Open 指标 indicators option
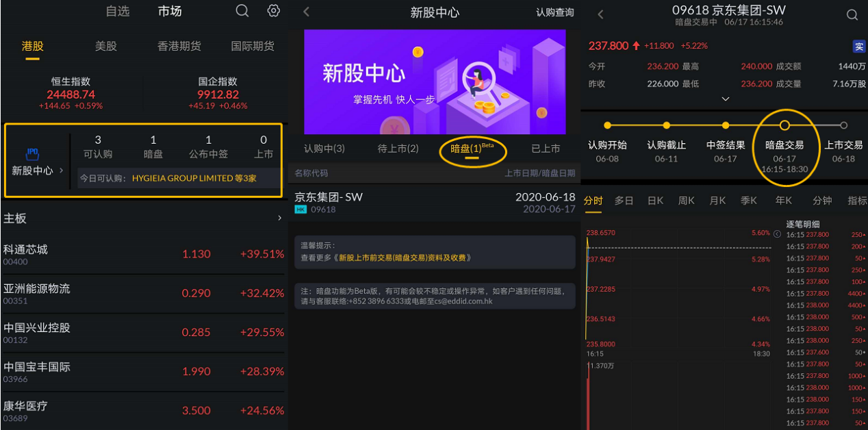This screenshot has width=868, height=430. (857, 201)
